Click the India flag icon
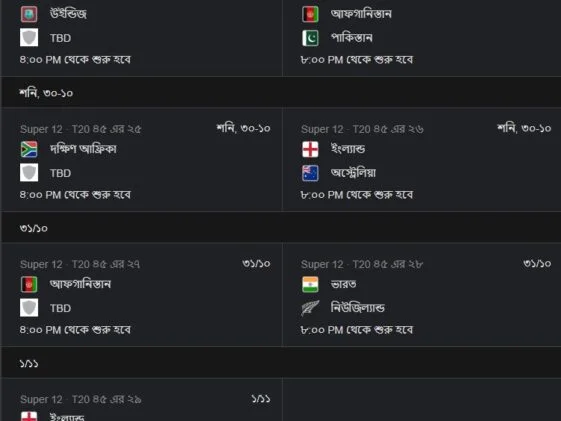 coord(310,284)
